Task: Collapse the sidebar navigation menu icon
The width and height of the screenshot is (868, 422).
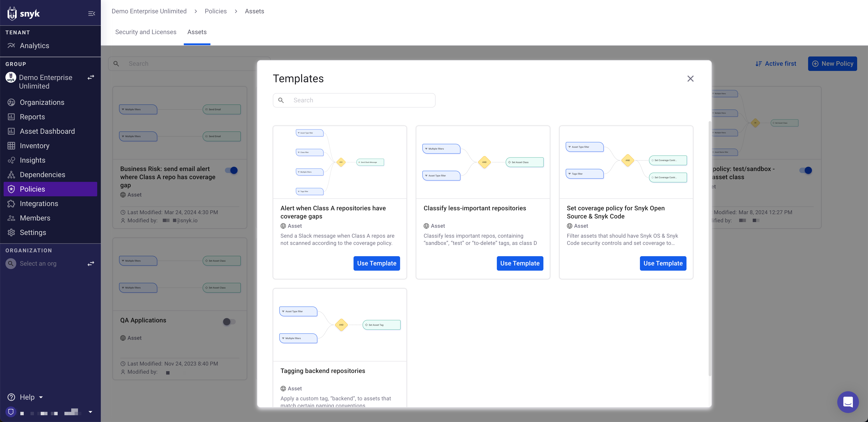Action: [x=91, y=14]
